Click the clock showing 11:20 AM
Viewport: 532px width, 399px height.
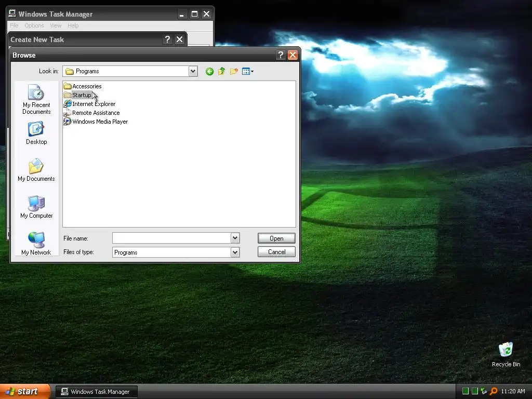(x=513, y=391)
